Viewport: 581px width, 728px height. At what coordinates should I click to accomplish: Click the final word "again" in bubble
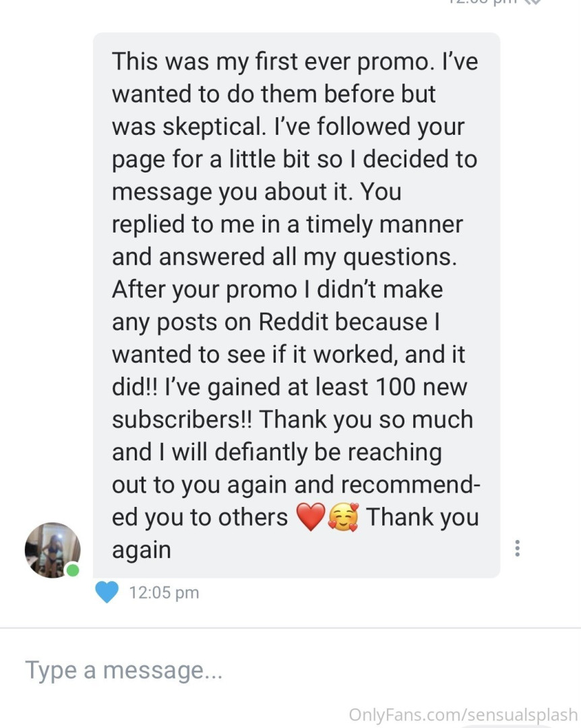(x=141, y=550)
